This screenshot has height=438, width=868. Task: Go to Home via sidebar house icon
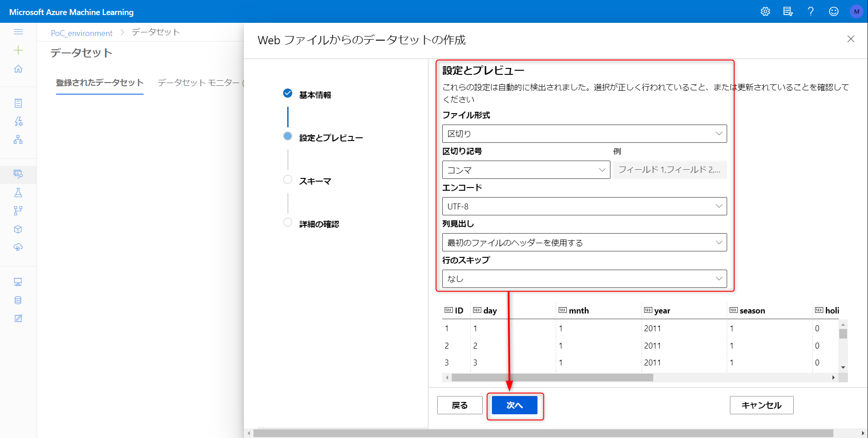point(18,69)
